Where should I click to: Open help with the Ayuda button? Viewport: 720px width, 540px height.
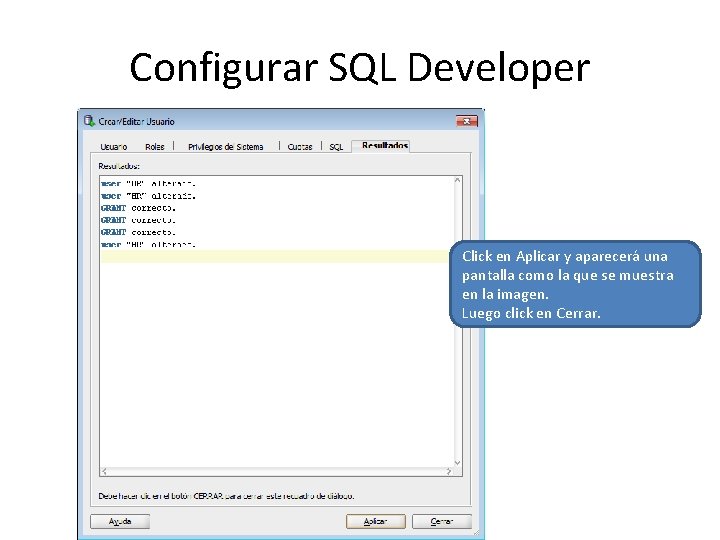click(x=120, y=521)
